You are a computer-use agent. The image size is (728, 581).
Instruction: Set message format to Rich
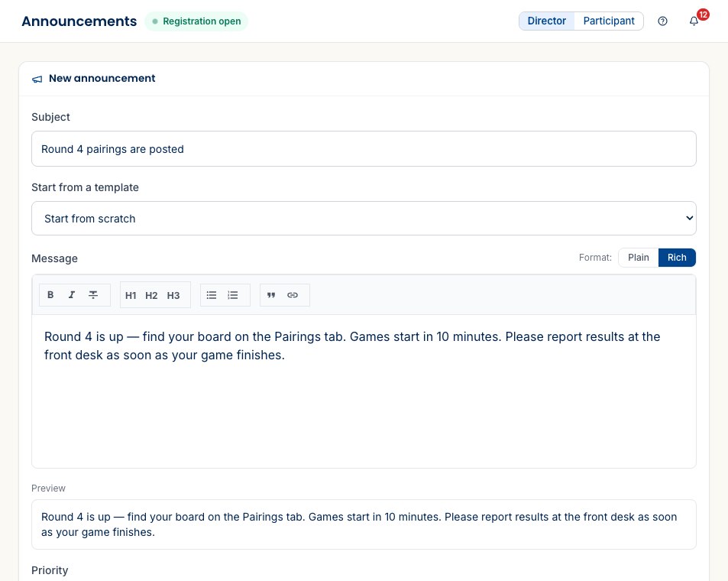tap(677, 258)
